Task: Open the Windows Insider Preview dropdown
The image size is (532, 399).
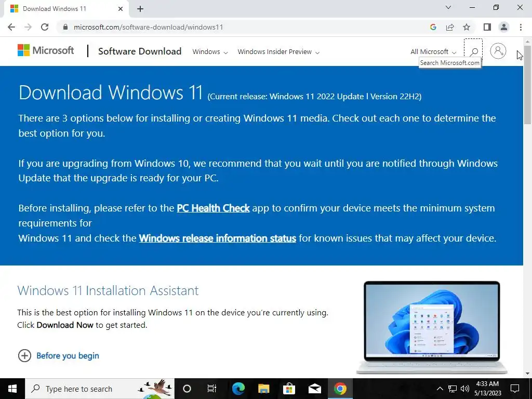Action: click(278, 52)
